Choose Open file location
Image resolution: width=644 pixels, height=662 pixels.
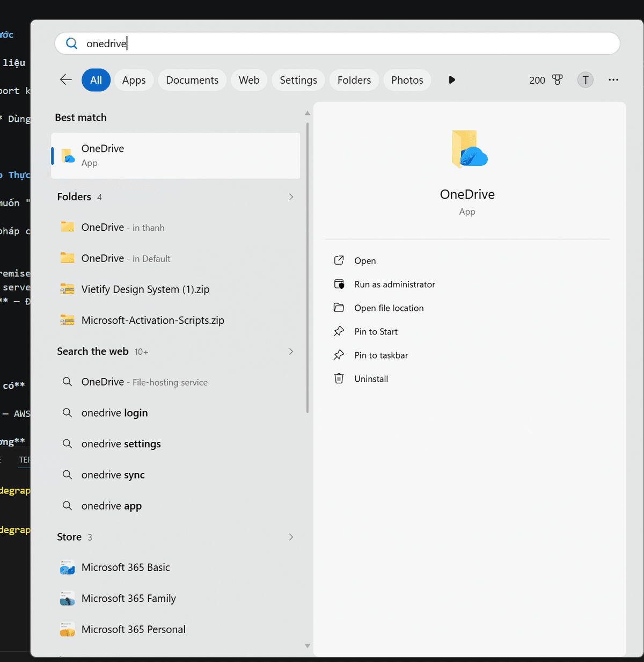[x=389, y=308]
